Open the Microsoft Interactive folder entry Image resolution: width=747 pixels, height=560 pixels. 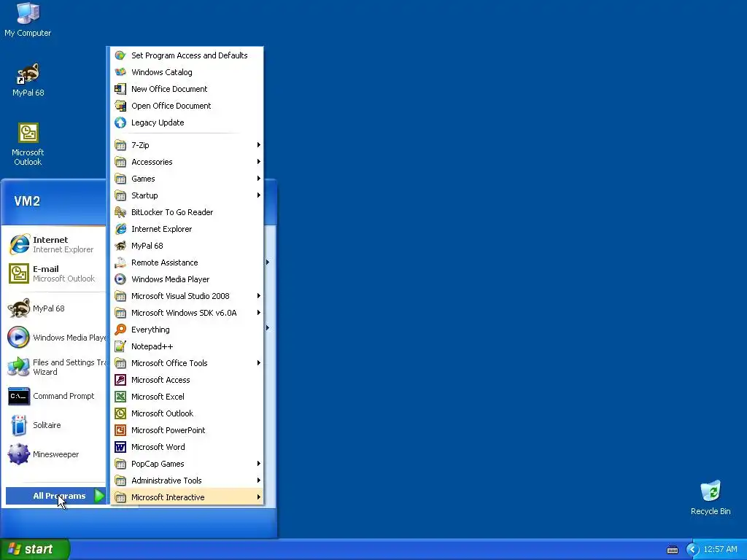pyautogui.click(x=187, y=497)
